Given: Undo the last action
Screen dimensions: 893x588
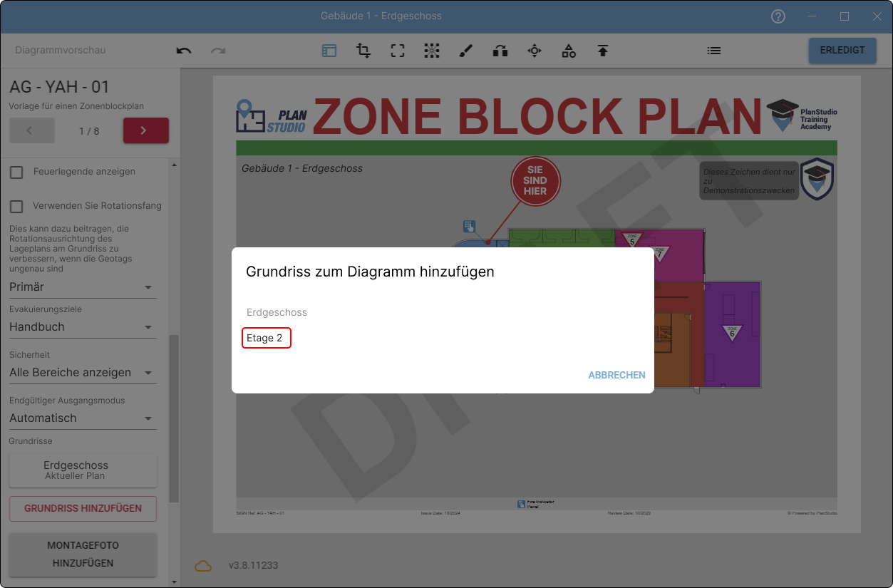Looking at the screenshot, I should pos(184,51).
